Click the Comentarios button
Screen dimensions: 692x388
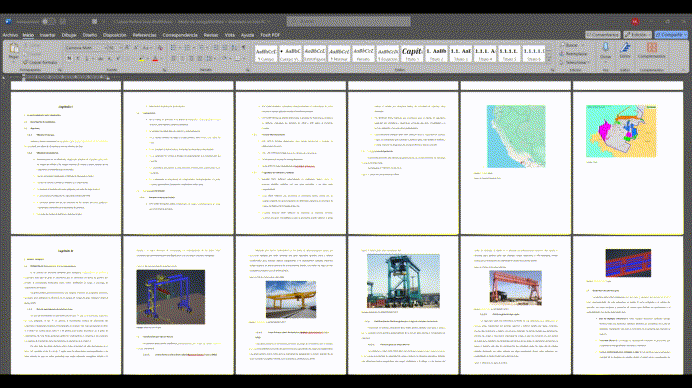point(603,34)
